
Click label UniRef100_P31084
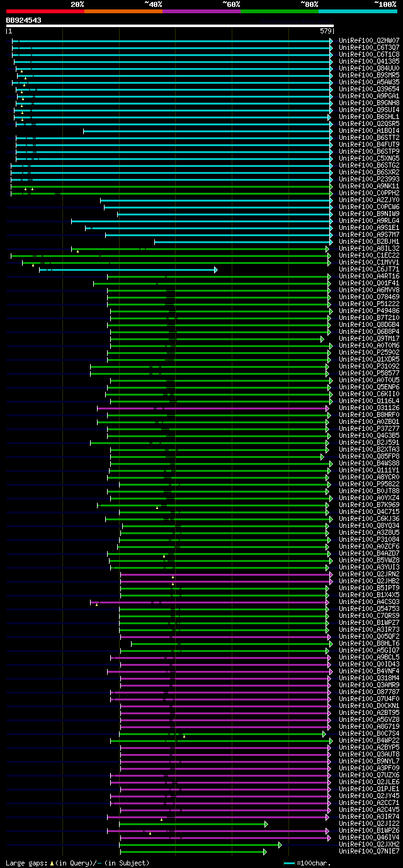(369, 539)
